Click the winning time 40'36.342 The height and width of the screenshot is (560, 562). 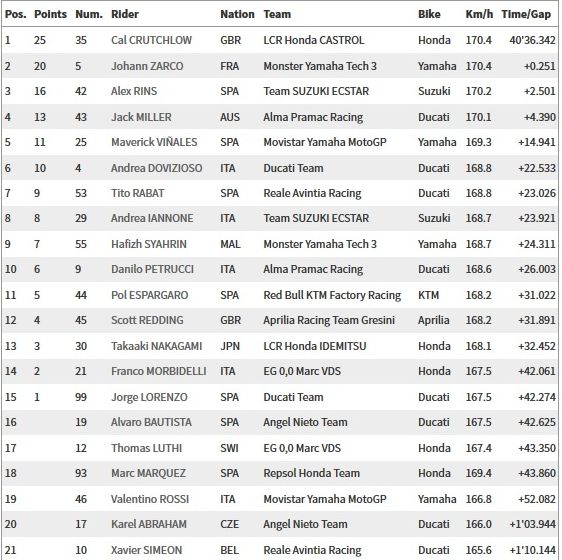click(x=532, y=40)
